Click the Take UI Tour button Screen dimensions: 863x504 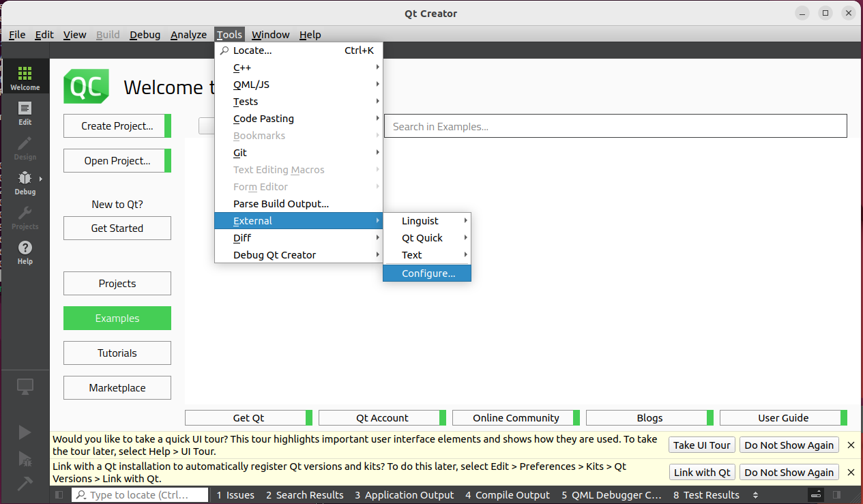click(701, 445)
